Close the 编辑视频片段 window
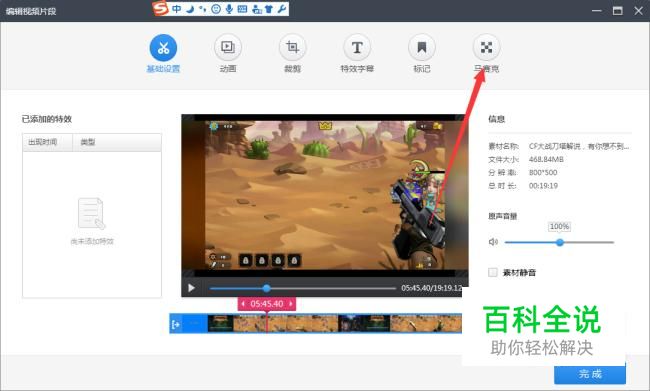Viewport: 650px width, 391px height. (638, 11)
